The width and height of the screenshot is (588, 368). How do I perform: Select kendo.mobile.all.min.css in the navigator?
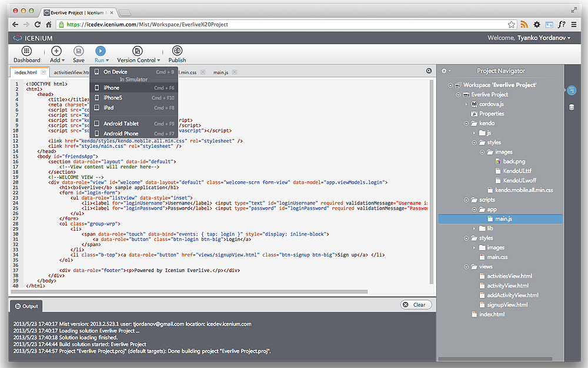[524, 190]
